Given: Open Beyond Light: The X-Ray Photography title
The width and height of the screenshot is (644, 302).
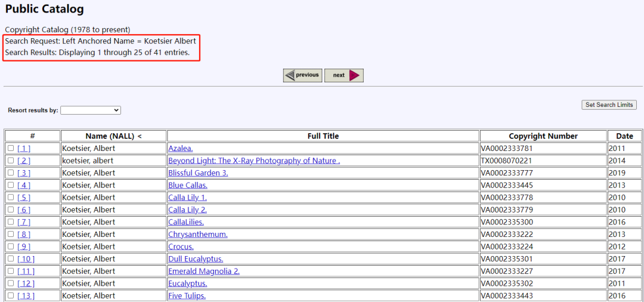Looking at the screenshot, I should tap(254, 161).
